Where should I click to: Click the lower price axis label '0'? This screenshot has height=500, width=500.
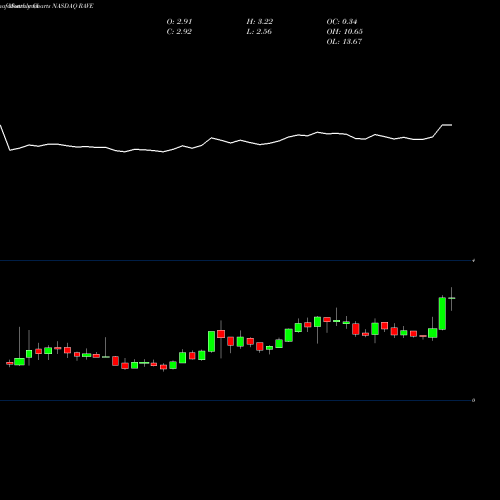coord(473,400)
